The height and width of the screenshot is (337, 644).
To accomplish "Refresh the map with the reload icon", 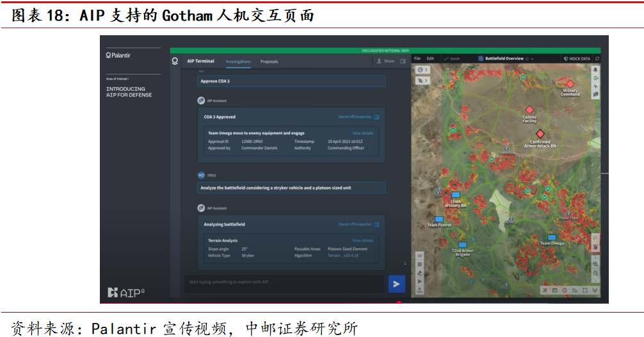I will point(597,59).
